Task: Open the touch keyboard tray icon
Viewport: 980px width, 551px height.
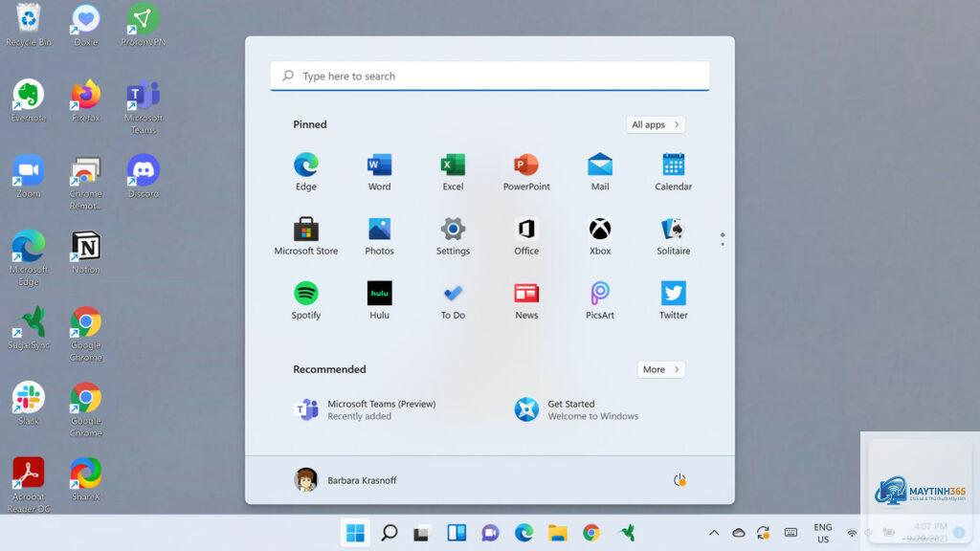Action: click(791, 533)
